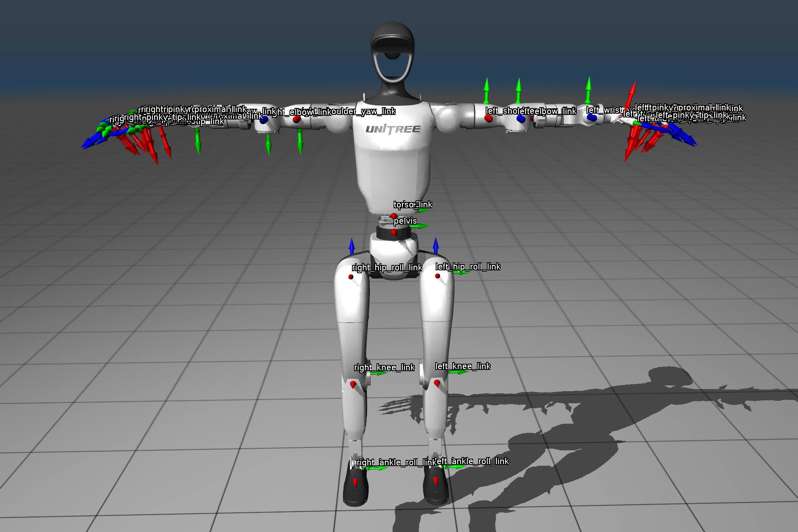
Task: Select the torso_link label
Action: tap(413, 205)
